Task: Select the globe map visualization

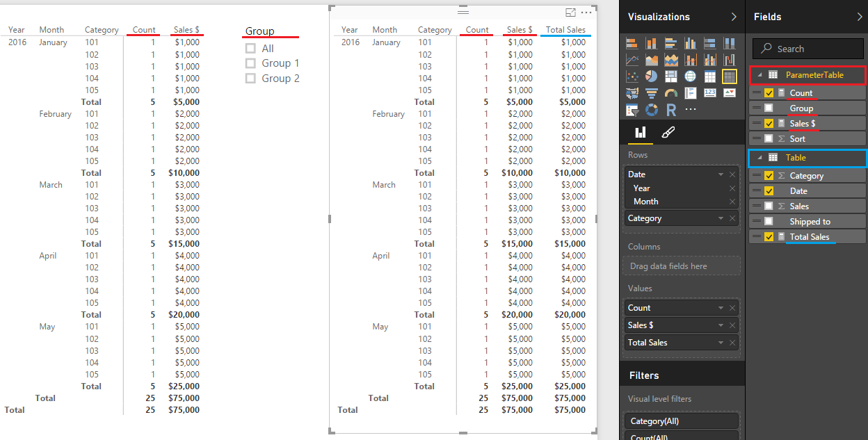Action: tap(691, 76)
